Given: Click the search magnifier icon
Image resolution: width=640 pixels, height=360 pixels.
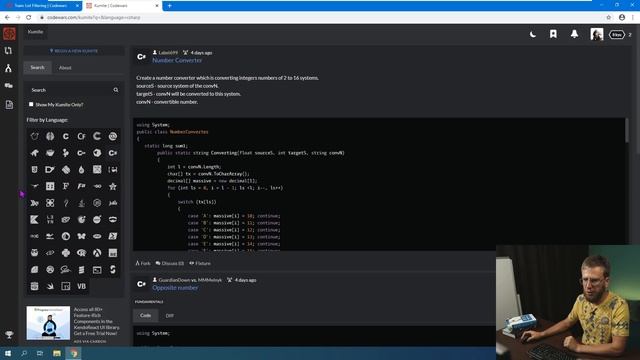Looking at the screenshot, I should 116,90.
